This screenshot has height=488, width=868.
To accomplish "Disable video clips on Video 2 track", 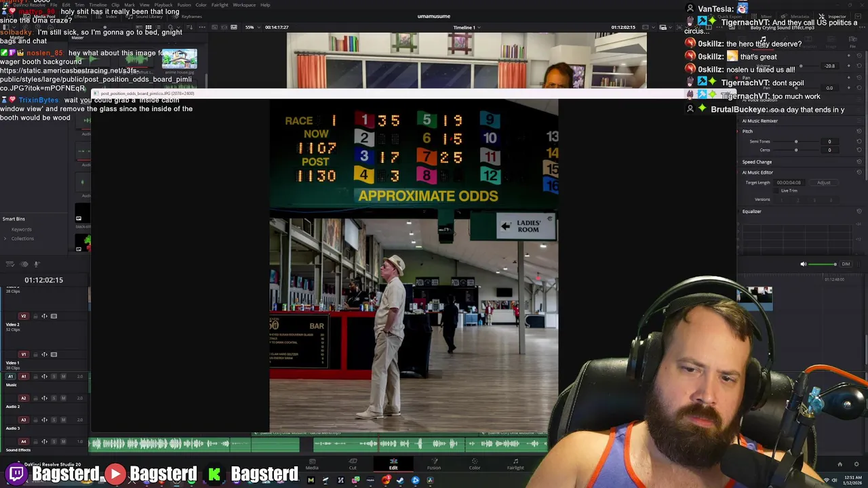I will (54, 316).
